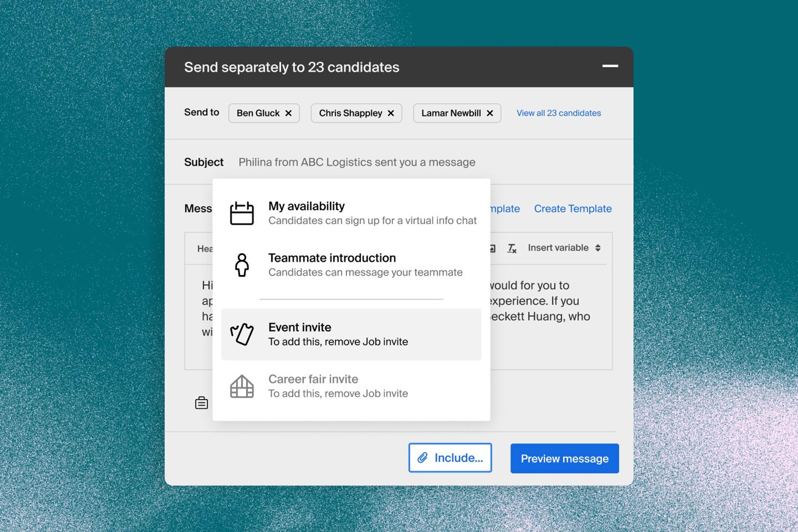Remove Chris Shappley from recipients
This screenshot has height=532, width=798.
click(x=391, y=113)
